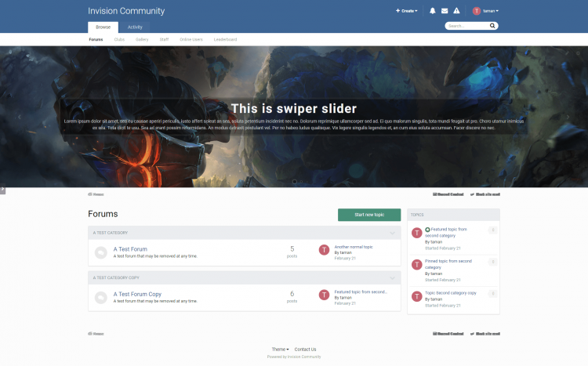The height and width of the screenshot is (366, 588).
Task: Open the Create dropdown menu
Action: (407, 11)
